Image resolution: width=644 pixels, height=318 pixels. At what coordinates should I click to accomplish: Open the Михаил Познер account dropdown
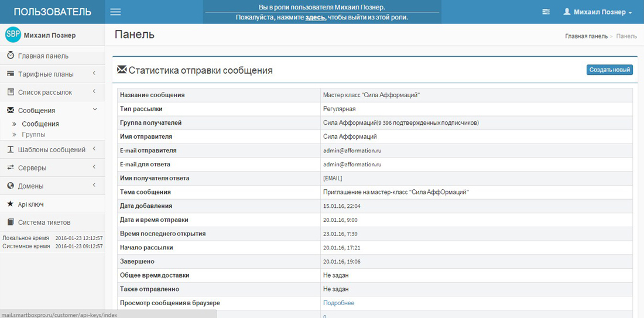tap(598, 12)
